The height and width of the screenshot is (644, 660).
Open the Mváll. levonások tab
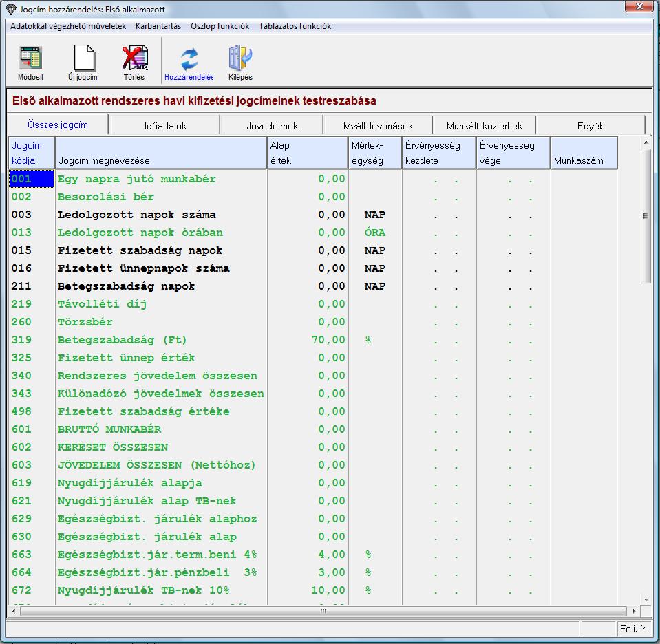click(378, 126)
